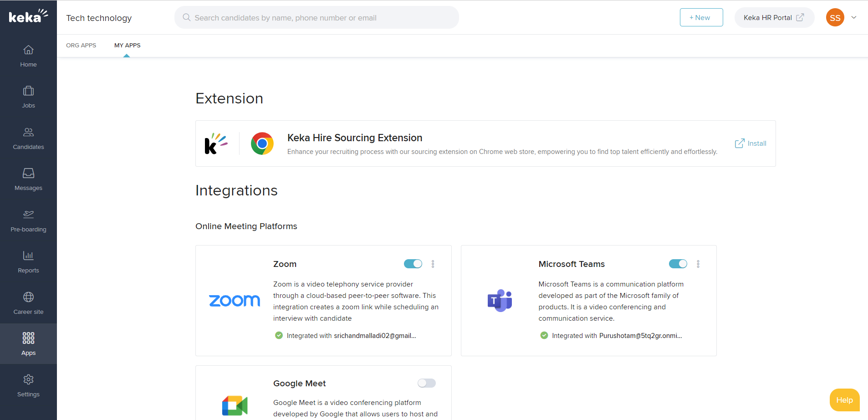Screen dimensions: 868x420
Task: Disable the Zoom integration toggle
Action: pyautogui.click(x=413, y=264)
